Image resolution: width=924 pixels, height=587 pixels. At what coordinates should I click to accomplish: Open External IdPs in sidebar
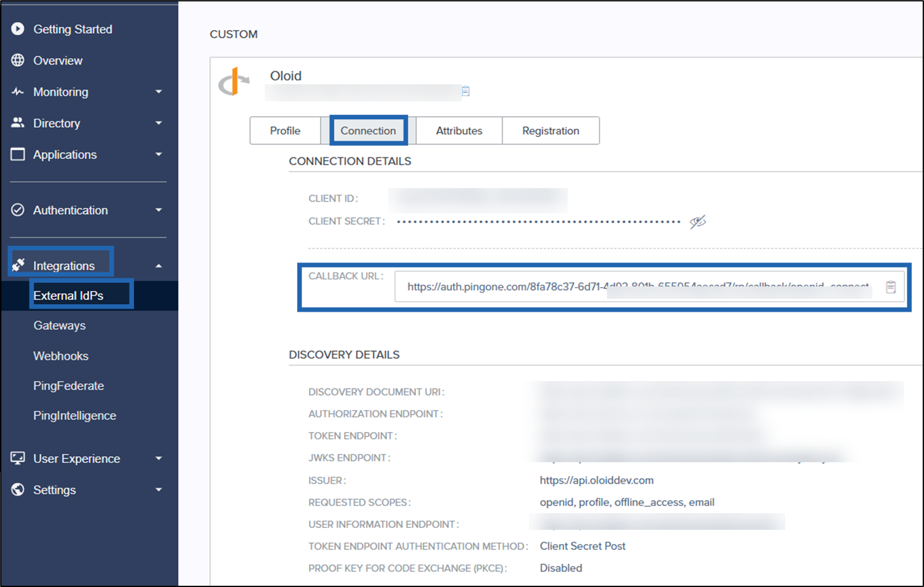pos(68,296)
